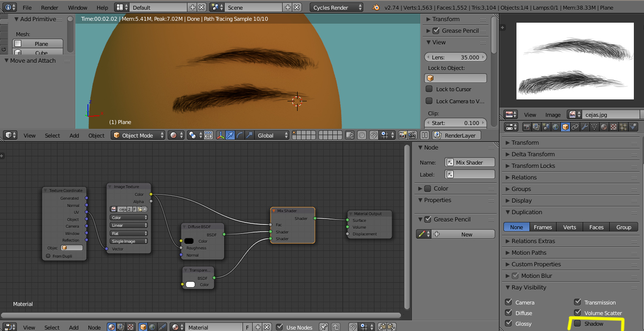The width and height of the screenshot is (644, 331).
Task: Open the Cycles Render engine dropdown
Action: [337, 8]
